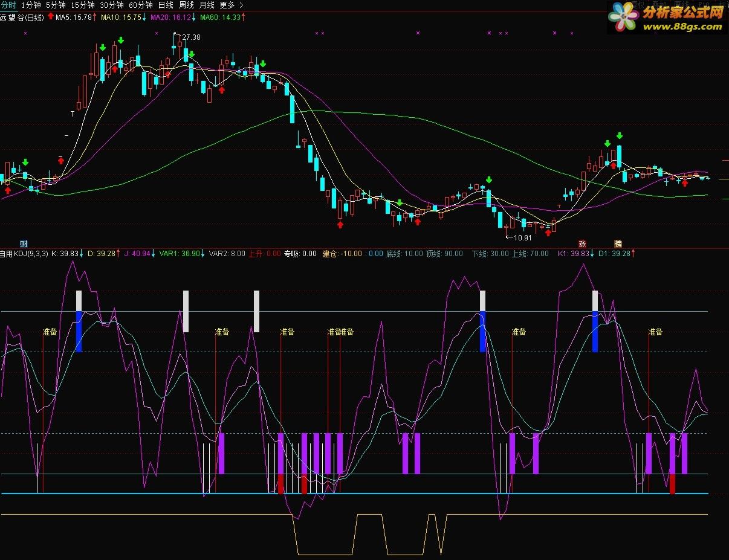Open the 涨 marker below the chart
The image size is (729, 560).
pyautogui.click(x=583, y=244)
